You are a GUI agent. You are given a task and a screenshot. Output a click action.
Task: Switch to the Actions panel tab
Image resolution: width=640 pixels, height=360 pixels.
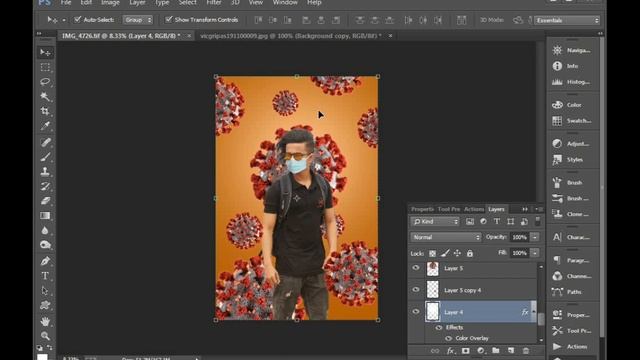[474, 209]
